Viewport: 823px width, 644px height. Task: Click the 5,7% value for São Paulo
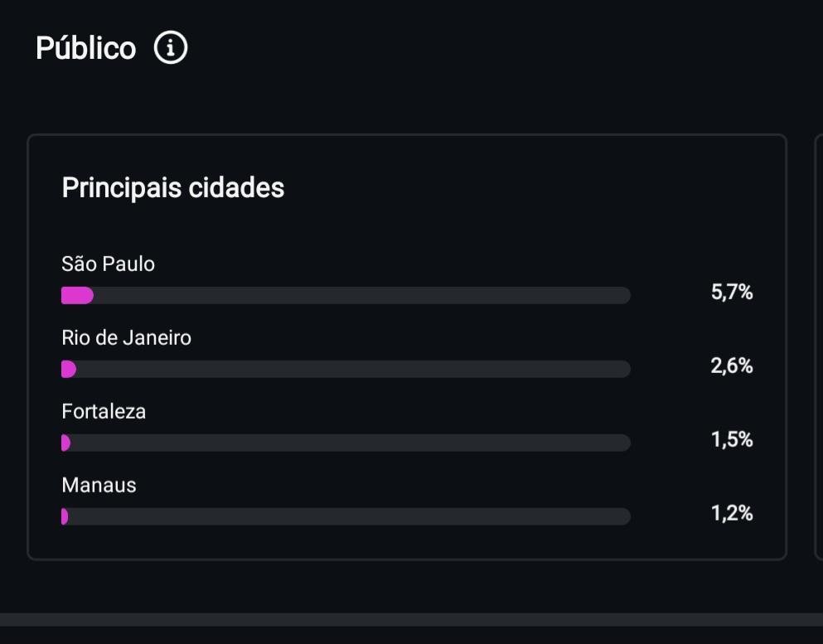point(731,292)
